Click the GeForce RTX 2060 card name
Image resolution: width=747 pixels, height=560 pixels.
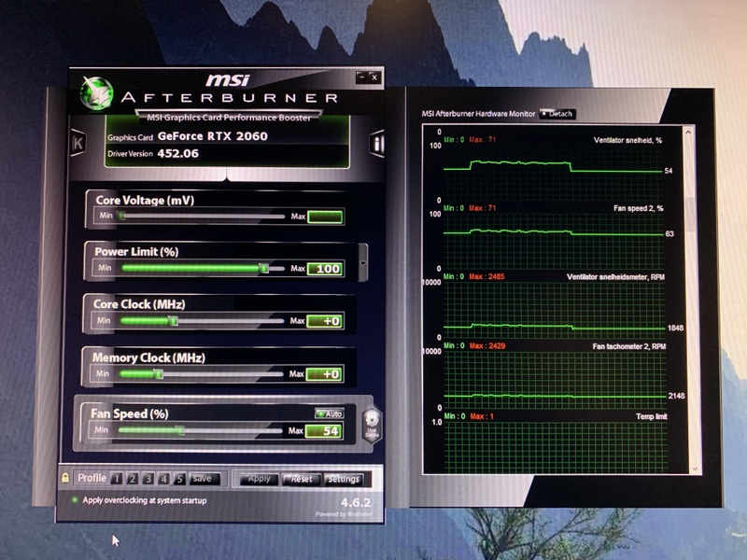coord(213,136)
